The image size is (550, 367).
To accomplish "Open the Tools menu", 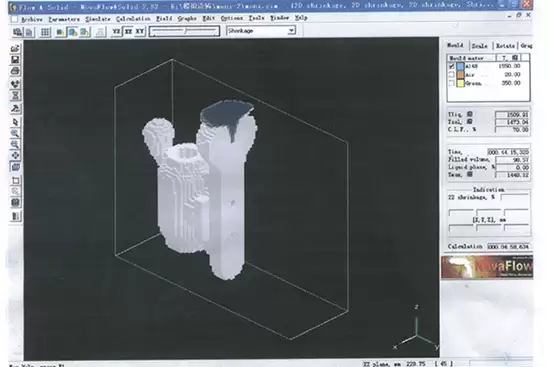I will (x=256, y=18).
